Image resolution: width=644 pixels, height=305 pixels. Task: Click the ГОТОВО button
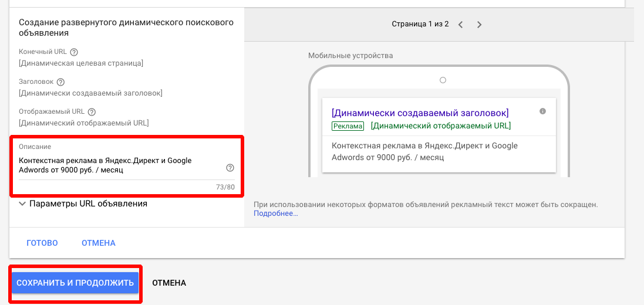[x=42, y=243]
